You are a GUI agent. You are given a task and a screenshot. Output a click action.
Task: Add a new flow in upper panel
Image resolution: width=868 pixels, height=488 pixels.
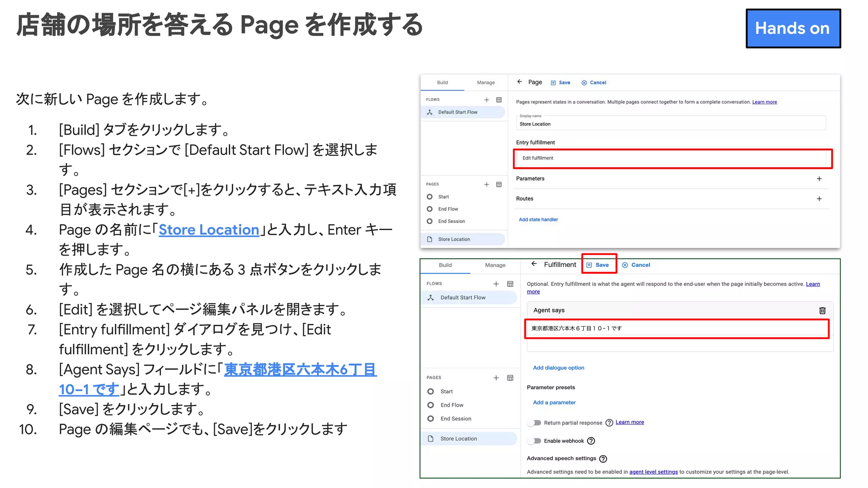[x=487, y=100]
